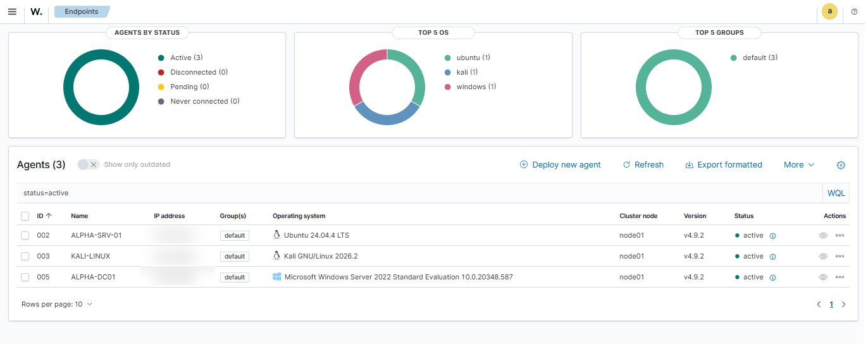
Task: Expand the More dropdown
Action: (799, 164)
